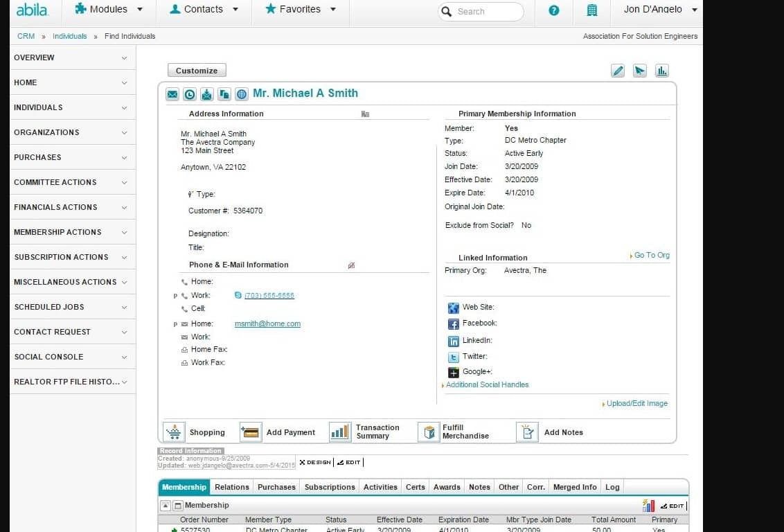Open the help question mark icon
The image size is (784, 532).
pos(554,10)
